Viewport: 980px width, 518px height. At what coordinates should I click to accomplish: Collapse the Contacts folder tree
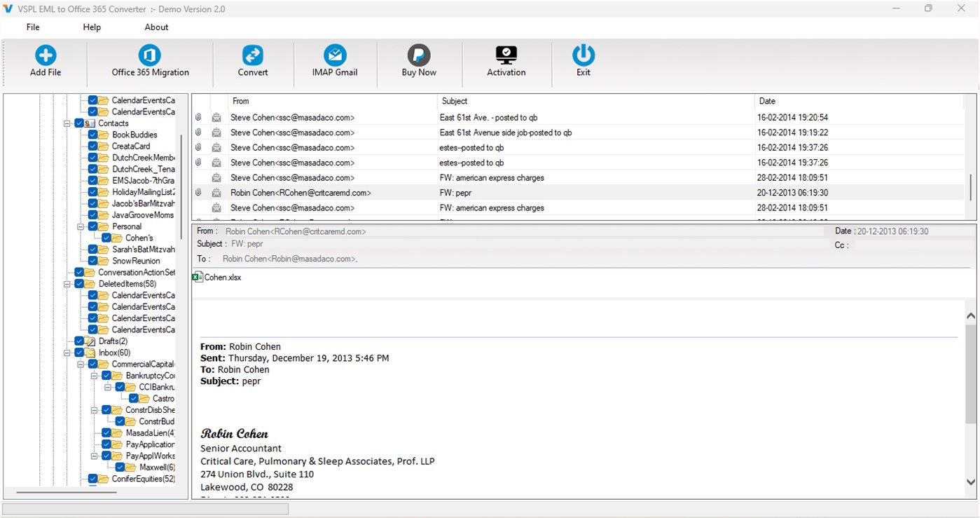point(67,123)
